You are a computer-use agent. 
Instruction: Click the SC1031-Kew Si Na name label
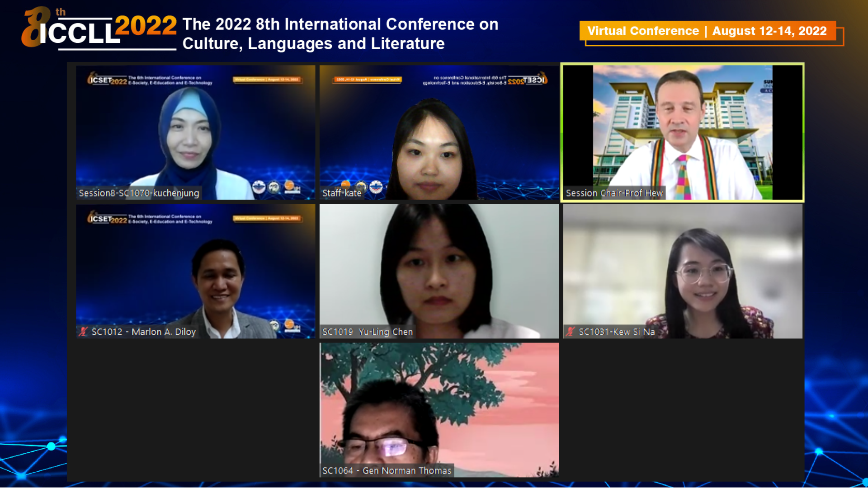click(617, 332)
